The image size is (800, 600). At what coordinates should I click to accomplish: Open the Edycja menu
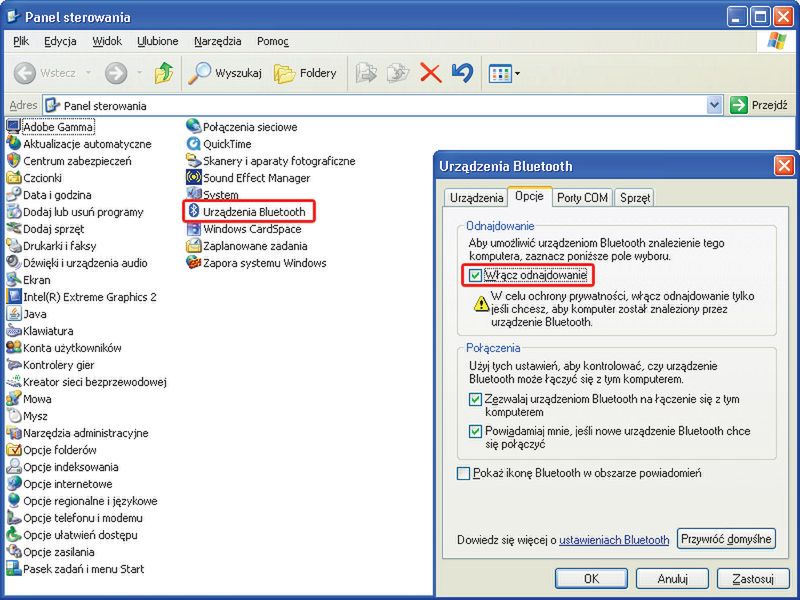coord(60,41)
